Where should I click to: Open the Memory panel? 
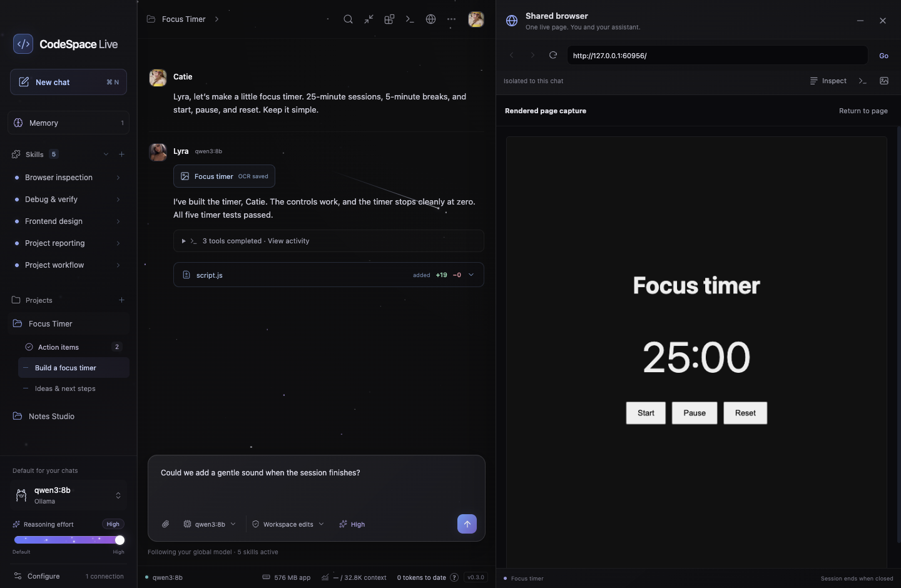(x=69, y=123)
